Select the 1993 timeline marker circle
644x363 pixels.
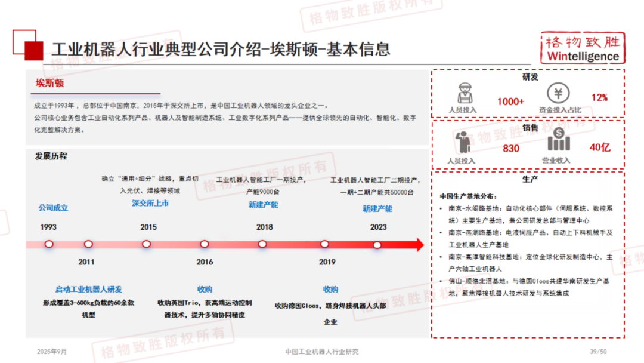pyautogui.click(x=49, y=244)
